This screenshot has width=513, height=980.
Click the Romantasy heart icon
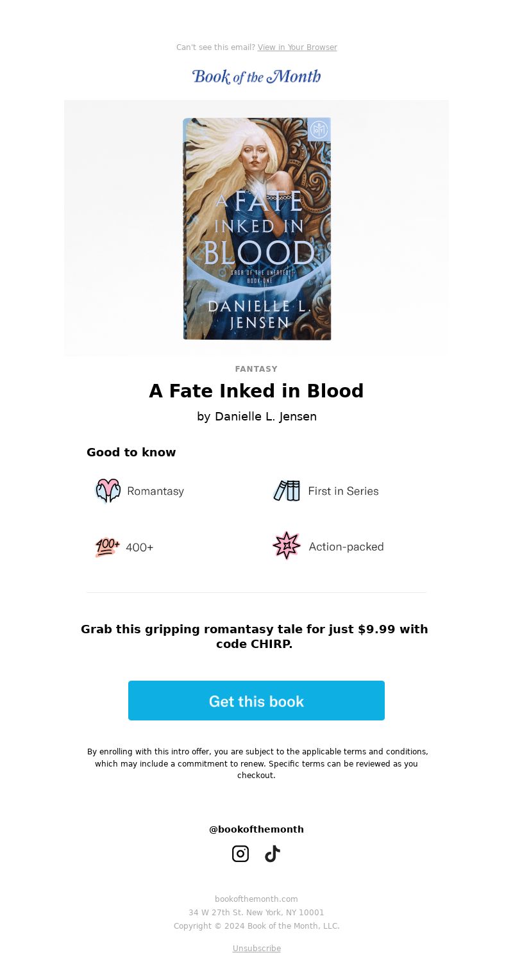[x=108, y=491]
